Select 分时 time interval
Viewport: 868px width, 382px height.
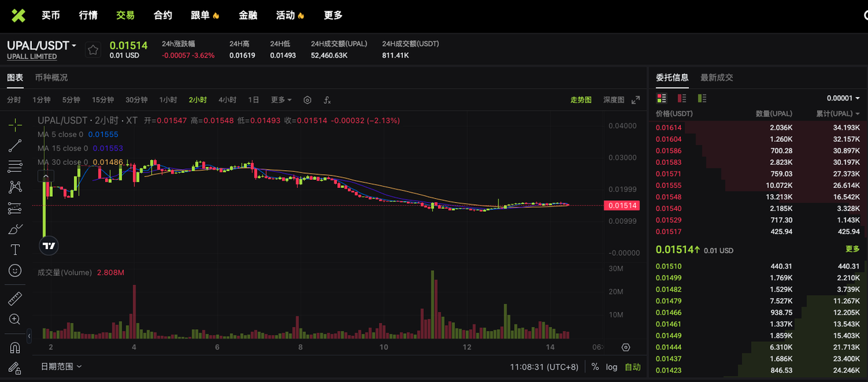coord(14,100)
